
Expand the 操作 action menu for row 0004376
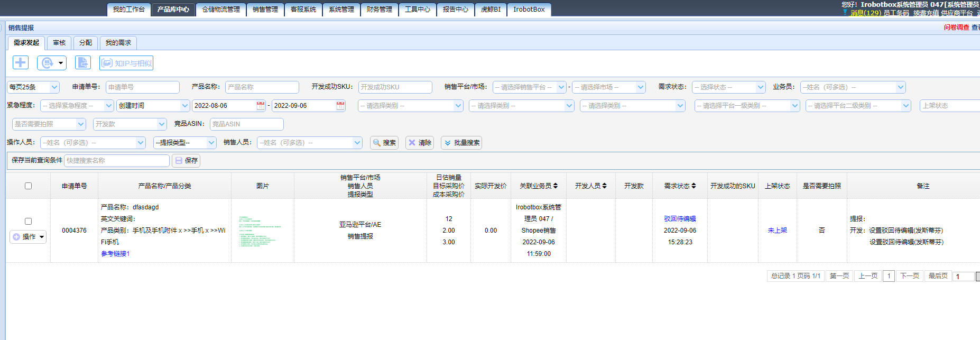click(28, 237)
